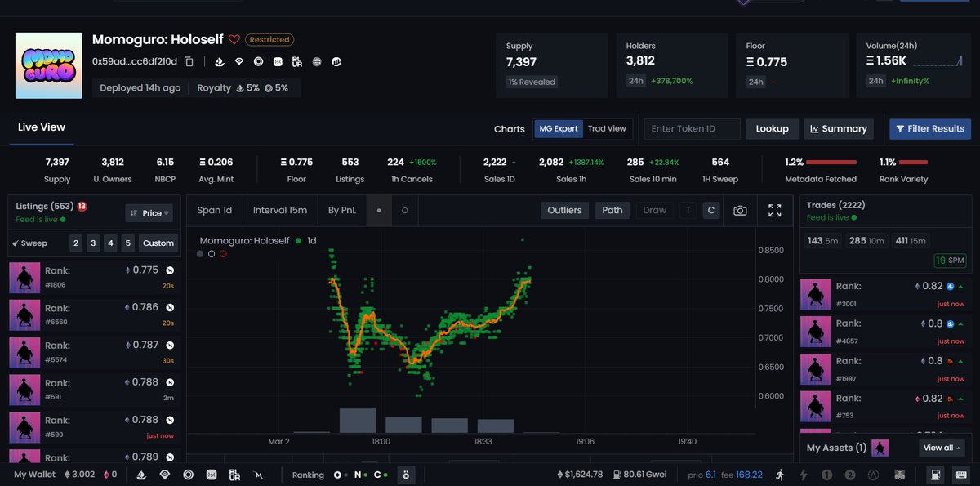Toggle the Path overlay on the chart

612,210
